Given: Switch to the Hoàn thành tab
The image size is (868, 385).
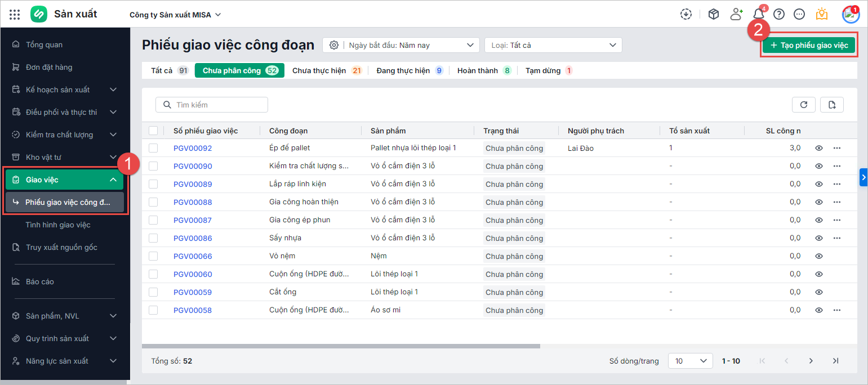Looking at the screenshot, I should 484,70.
